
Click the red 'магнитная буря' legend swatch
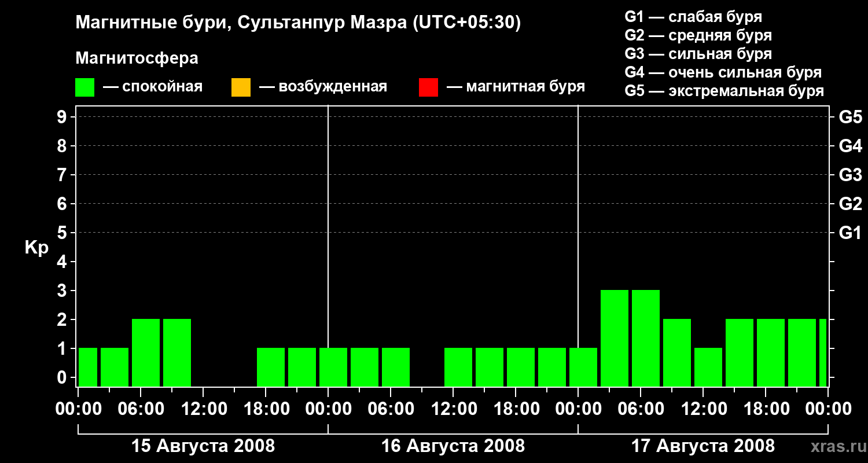428,87
